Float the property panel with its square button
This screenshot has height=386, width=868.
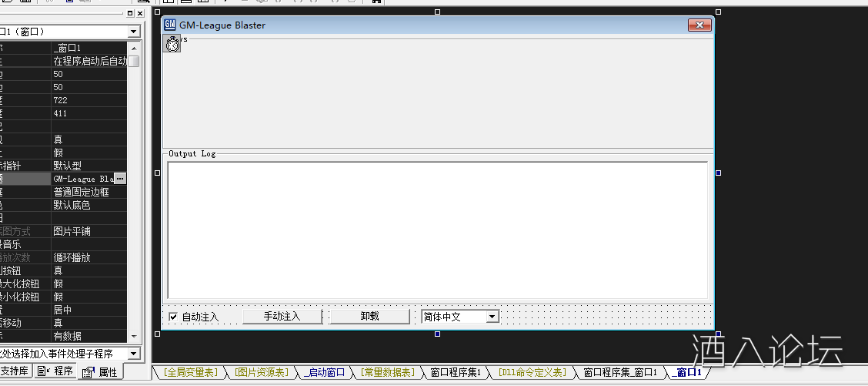(x=130, y=13)
